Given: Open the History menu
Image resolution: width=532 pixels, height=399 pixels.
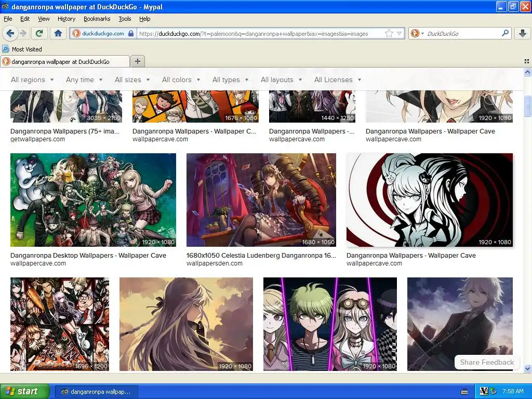Looking at the screenshot, I should pyautogui.click(x=66, y=19).
